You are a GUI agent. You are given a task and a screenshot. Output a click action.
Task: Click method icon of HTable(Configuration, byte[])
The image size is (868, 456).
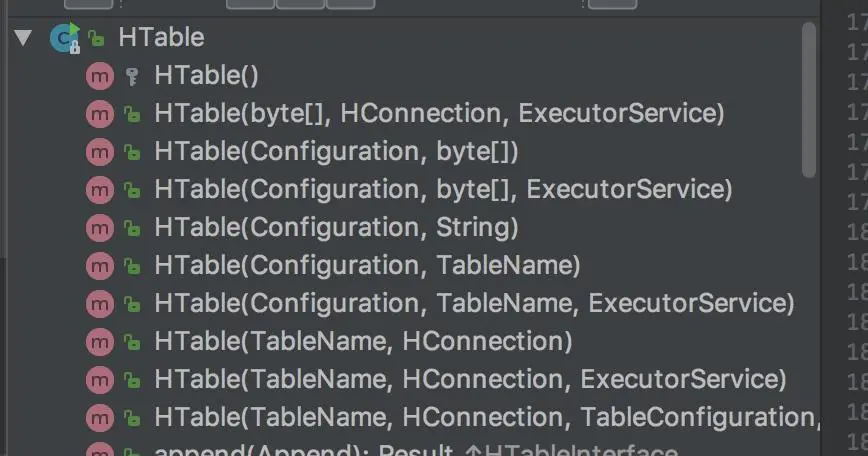(100, 152)
